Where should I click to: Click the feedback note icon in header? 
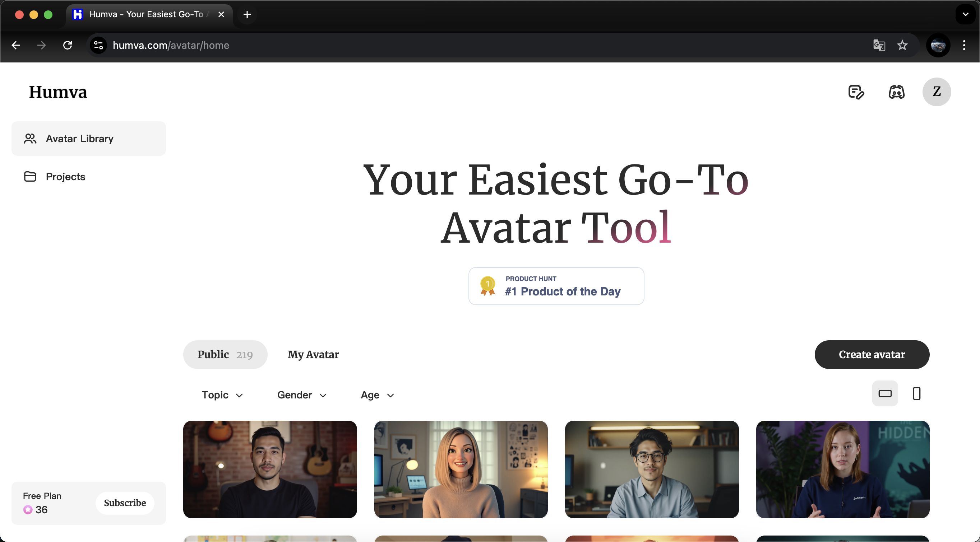856,92
